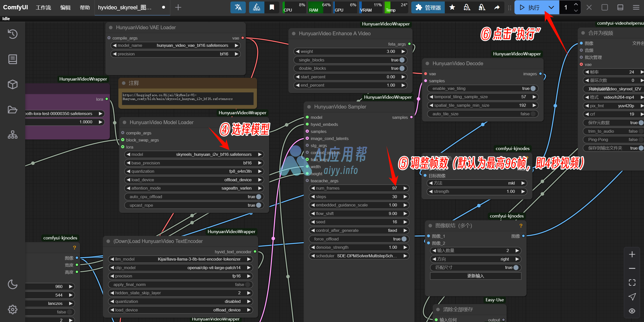
Task: Click the interrupt X icon
Action: tap(589, 7)
